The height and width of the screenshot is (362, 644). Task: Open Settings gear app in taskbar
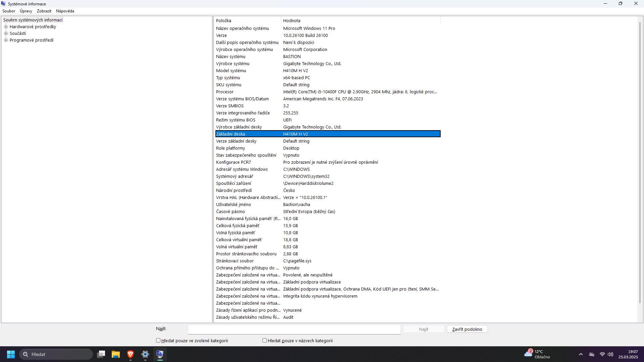pyautogui.click(x=145, y=354)
